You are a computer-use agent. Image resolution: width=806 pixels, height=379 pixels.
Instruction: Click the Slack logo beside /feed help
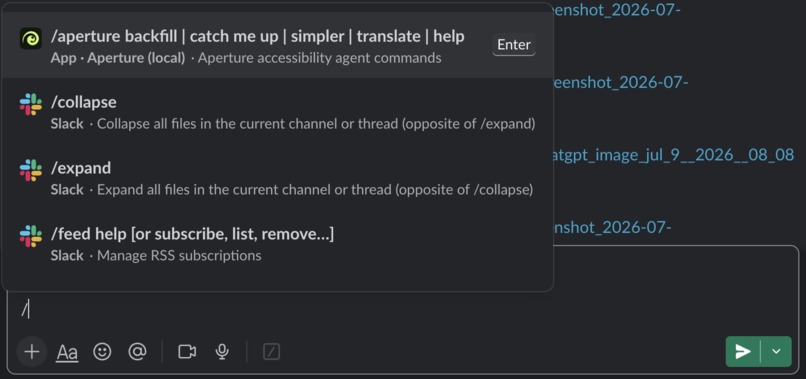click(x=31, y=236)
